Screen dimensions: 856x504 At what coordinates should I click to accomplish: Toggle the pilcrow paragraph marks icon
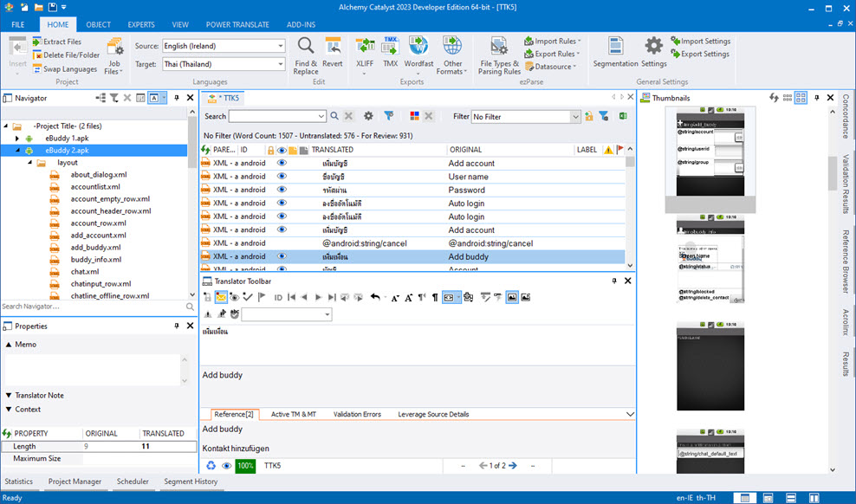click(435, 297)
